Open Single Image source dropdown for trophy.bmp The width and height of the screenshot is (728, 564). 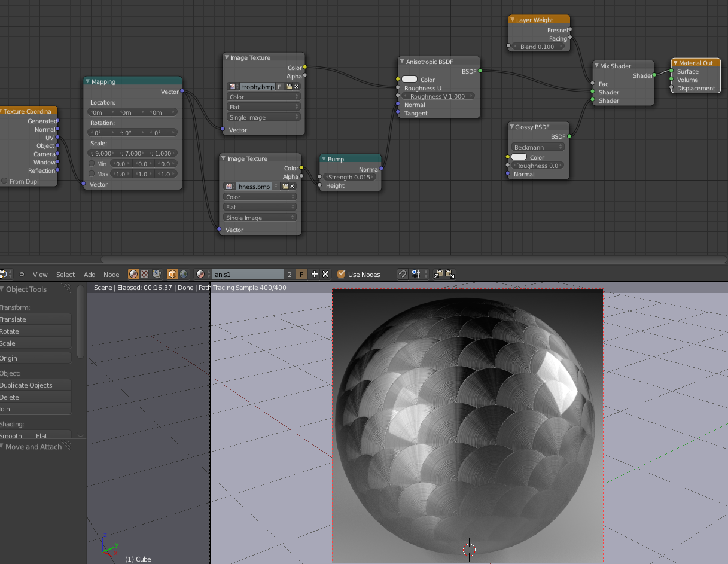(x=263, y=117)
